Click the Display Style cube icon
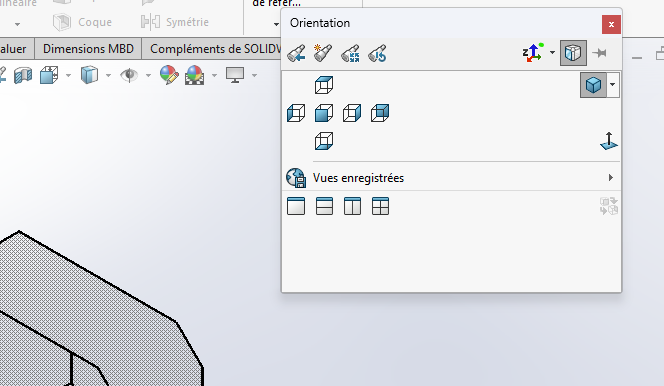This screenshot has height=386, width=664. click(x=89, y=75)
